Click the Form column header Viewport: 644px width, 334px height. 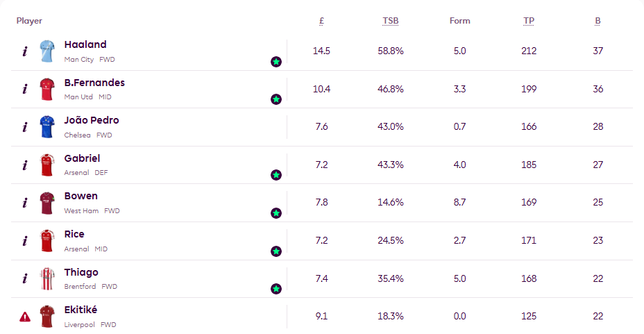(460, 21)
